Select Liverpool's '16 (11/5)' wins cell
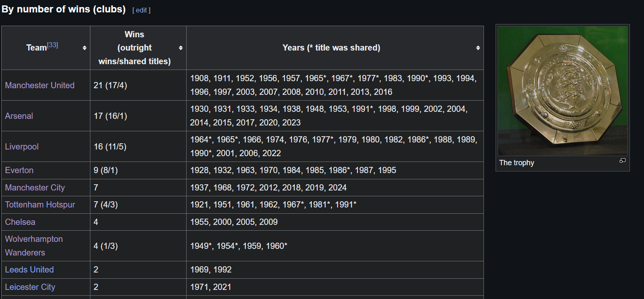 click(138, 147)
